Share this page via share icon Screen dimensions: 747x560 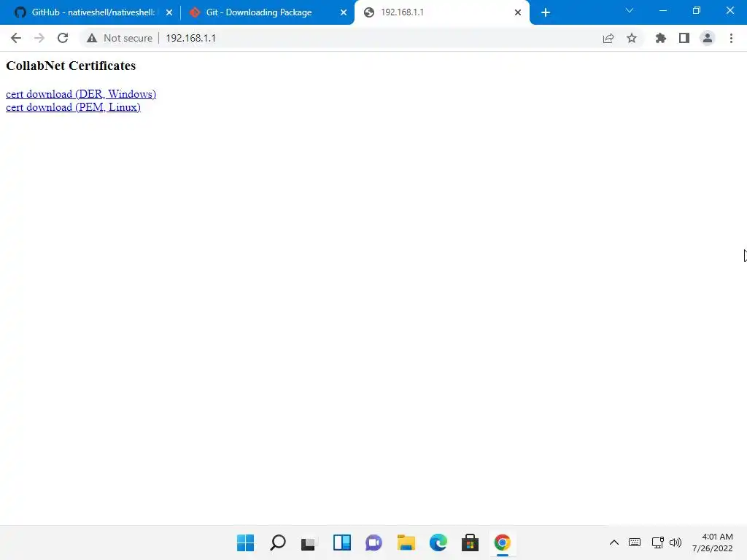pyautogui.click(x=608, y=38)
